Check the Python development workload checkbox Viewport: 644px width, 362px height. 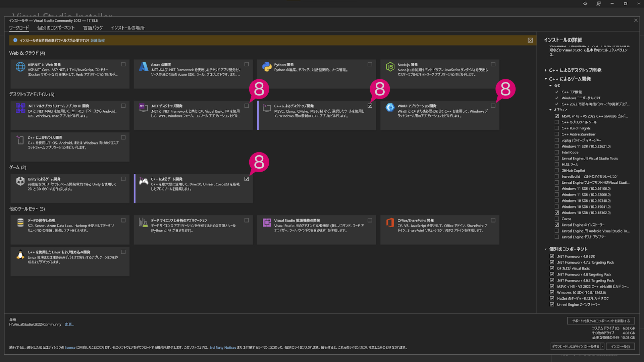pos(370,64)
